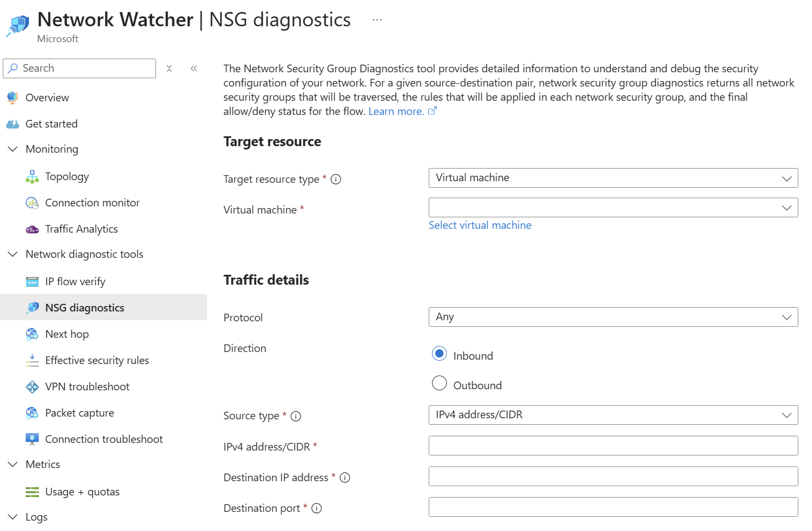This screenshot has width=812, height=531.
Task: Click info icon beside Target resource type
Action: pos(336,180)
